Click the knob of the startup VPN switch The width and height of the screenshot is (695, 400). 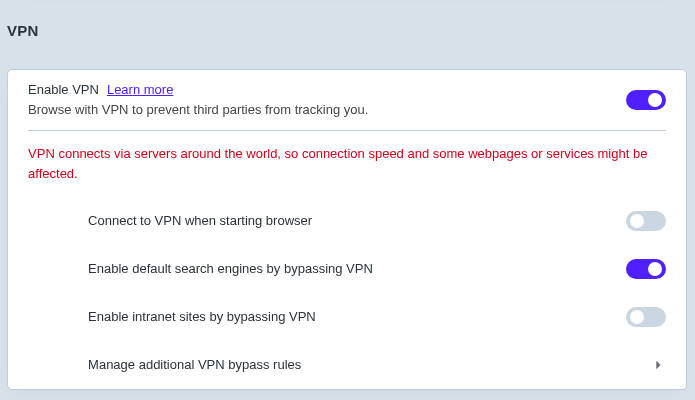(x=637, y=221)
